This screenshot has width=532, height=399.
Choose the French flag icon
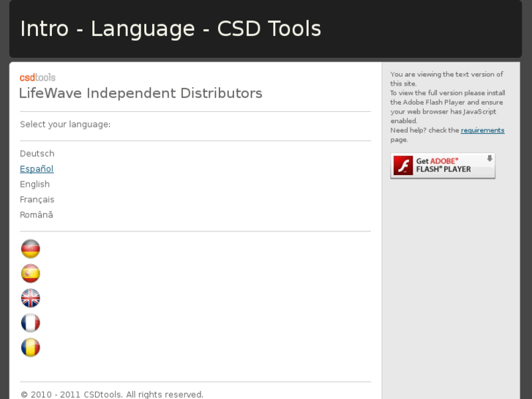(x=31, y=323)
